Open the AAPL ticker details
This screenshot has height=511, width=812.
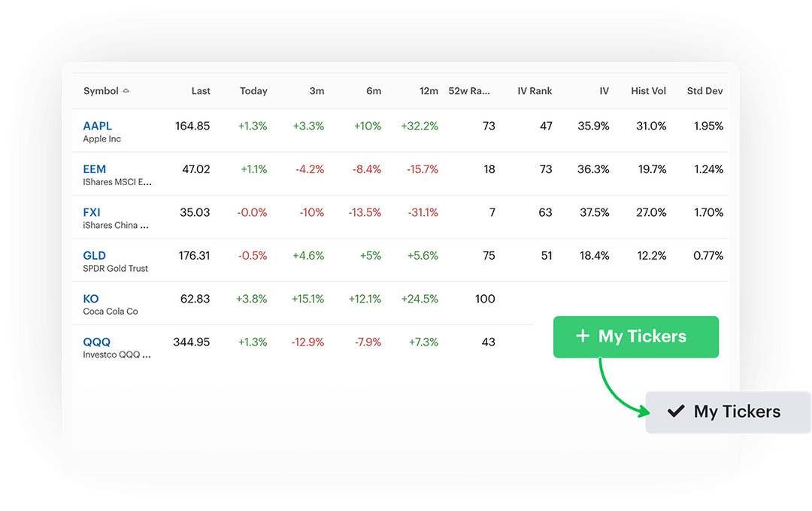(x=98, y=126)
